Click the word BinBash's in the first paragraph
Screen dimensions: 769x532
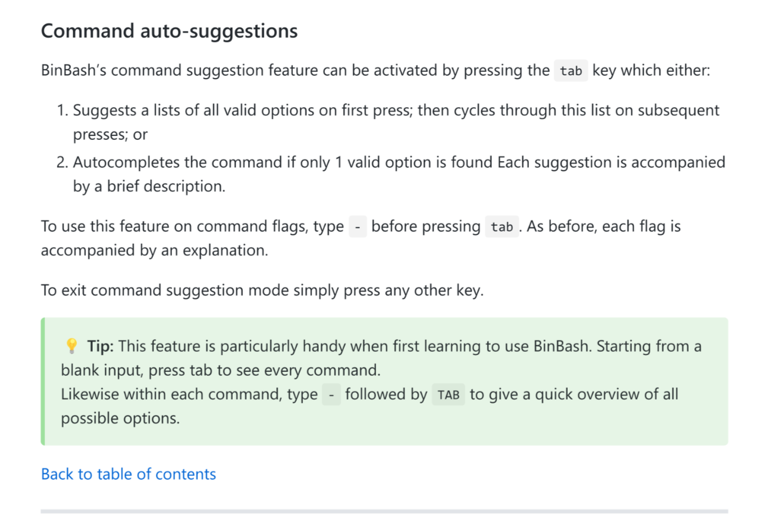[x=74, y=71]
